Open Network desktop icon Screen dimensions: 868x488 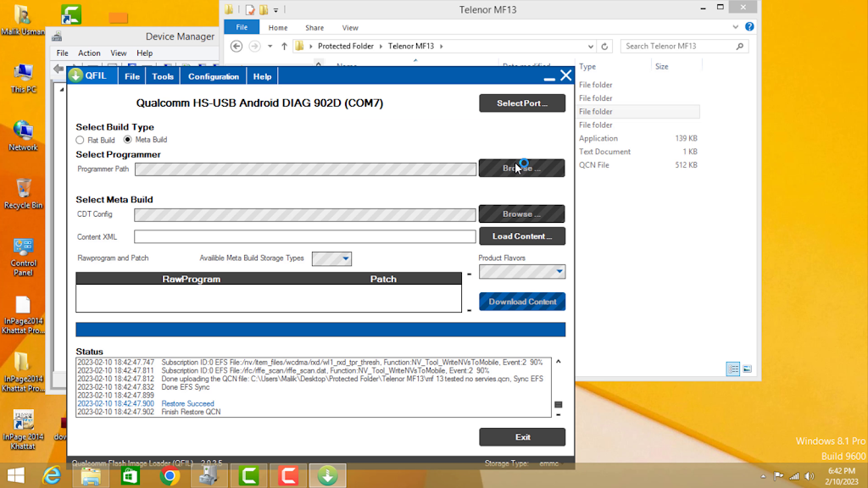pyautogui.click(x=23, y=135)
